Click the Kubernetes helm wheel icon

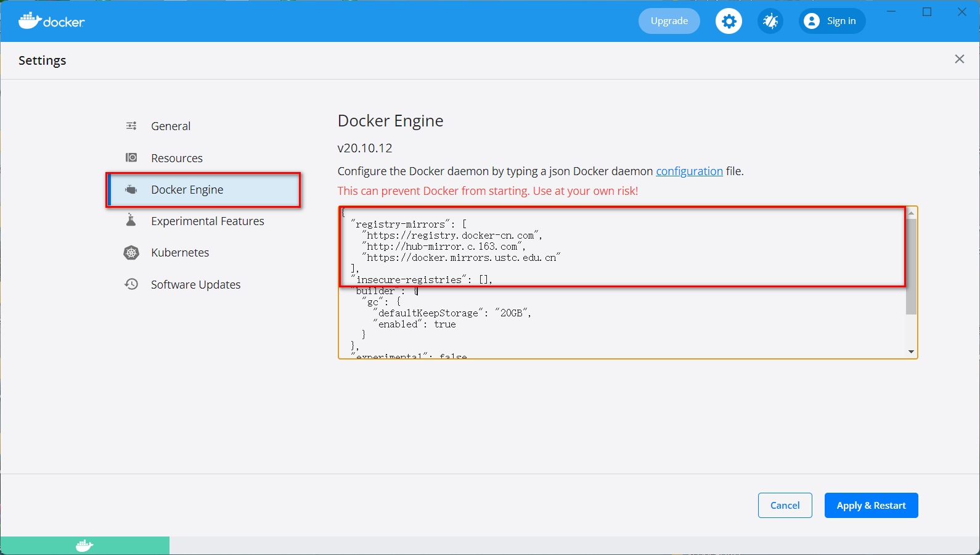131,252
